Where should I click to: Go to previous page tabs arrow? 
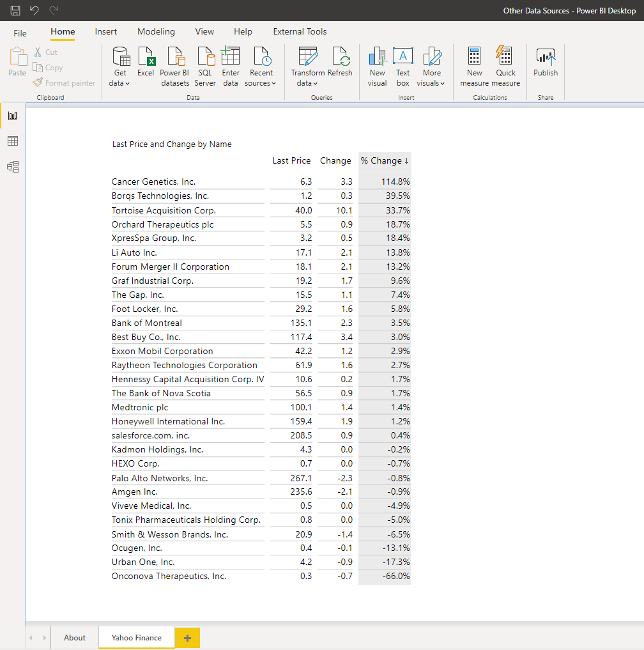pyautogui.click(x=31, y=638)
